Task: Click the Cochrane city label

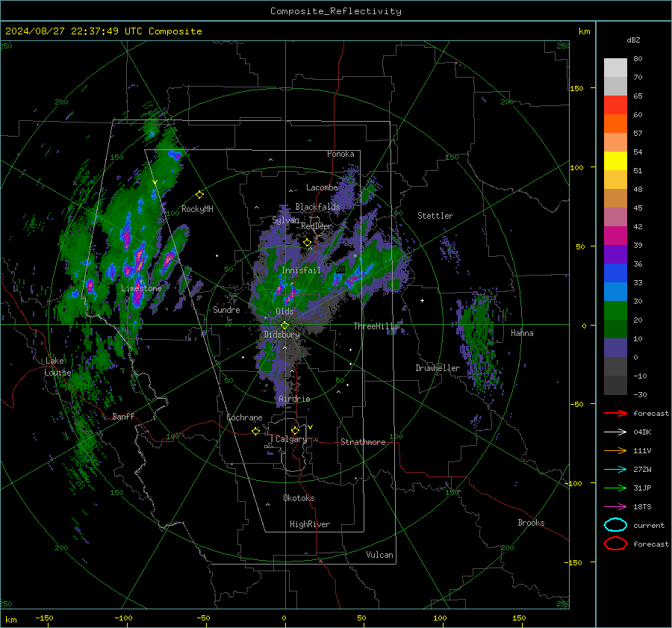Action: (244, 417)
